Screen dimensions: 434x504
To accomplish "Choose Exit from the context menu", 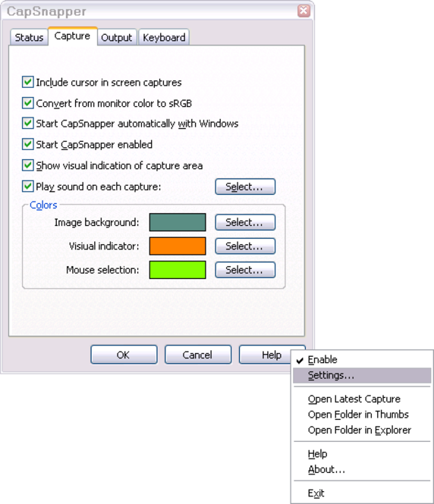I will (362, 493).
